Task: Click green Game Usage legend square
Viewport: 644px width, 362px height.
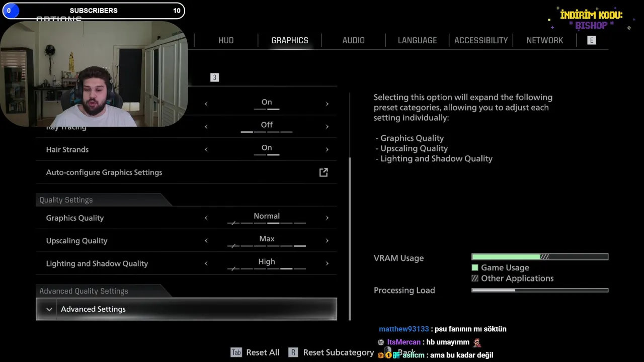Action: click(474, 267)
